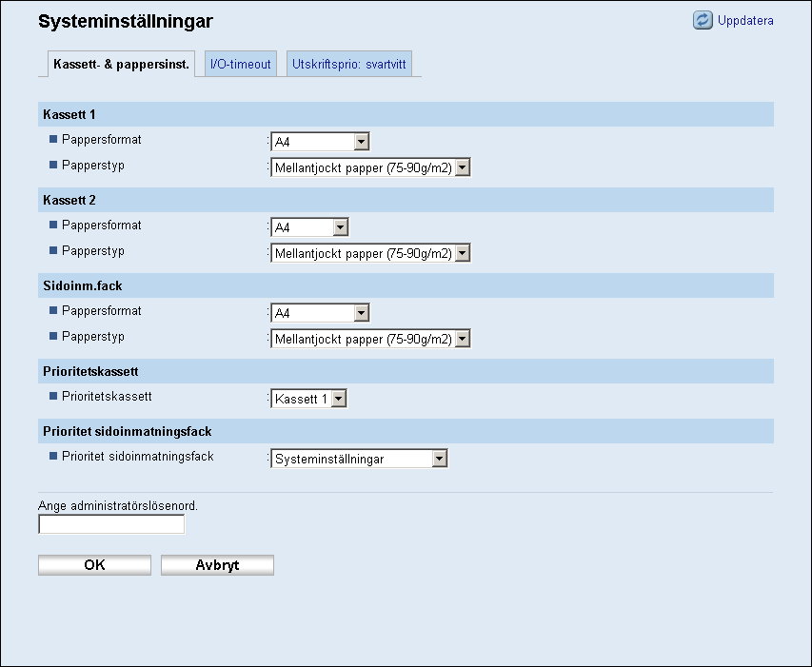Click the Prioritetskassett section header
Screen dimensions: 812x667
click(406, 371)
